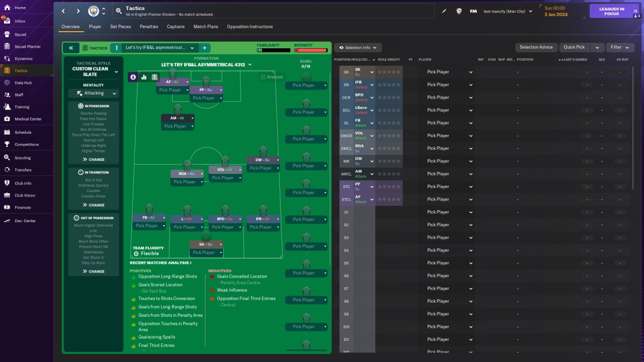Open Recent Matches Analysis link

[160, 262]
